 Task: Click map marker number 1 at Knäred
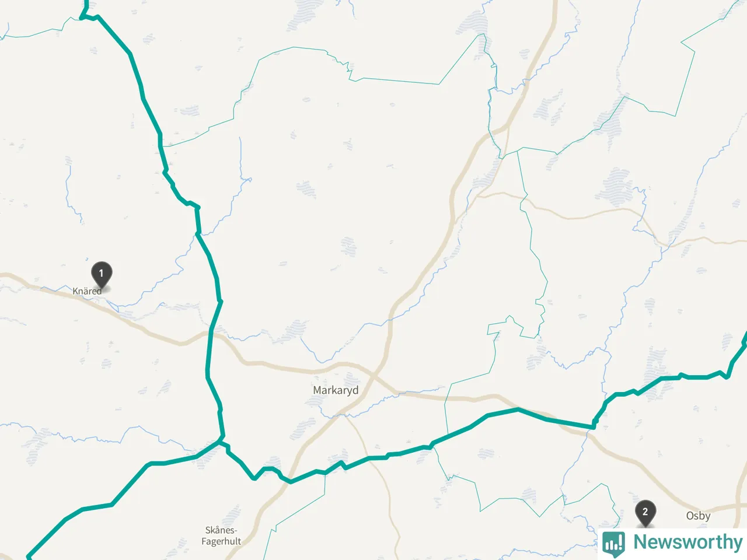coord(102,275)
